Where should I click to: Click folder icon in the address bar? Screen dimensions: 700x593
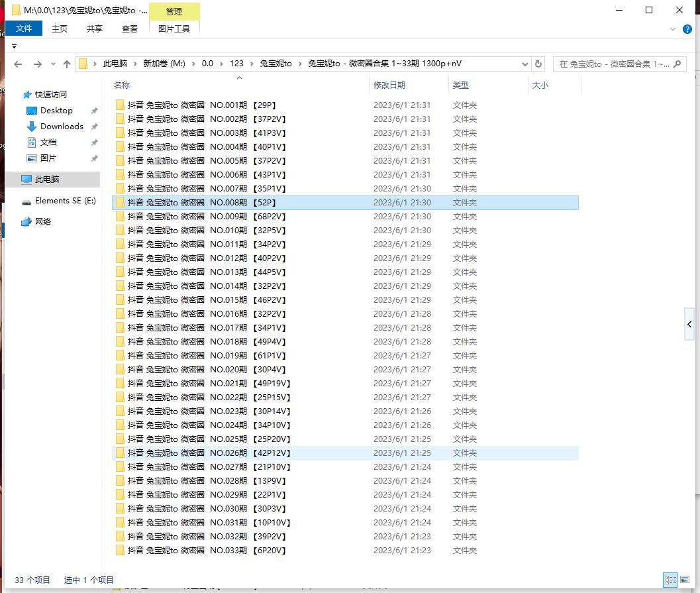tap(83, 64)
